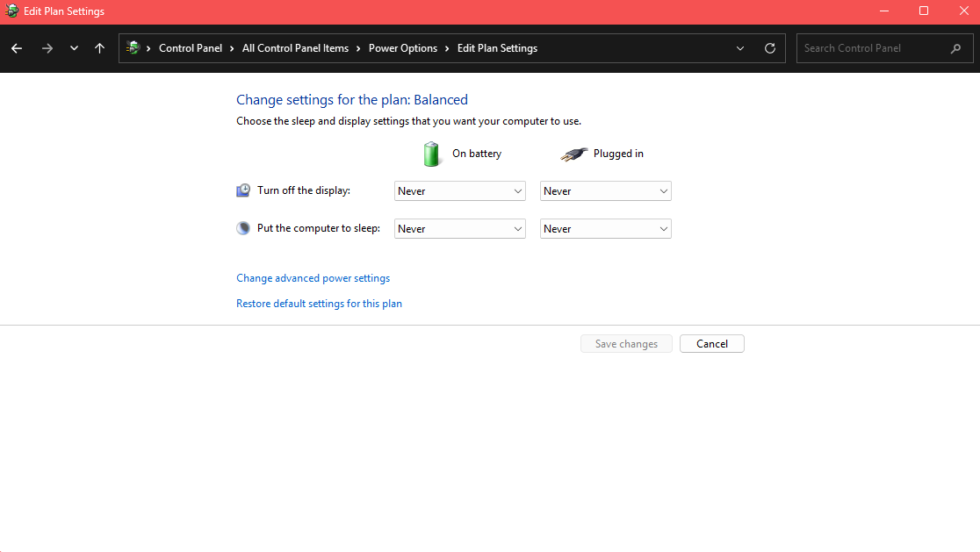Image resolution: width=980 pixels, height=552 pixels.
Task: Click the sleep moon icon
Action: 243,228
